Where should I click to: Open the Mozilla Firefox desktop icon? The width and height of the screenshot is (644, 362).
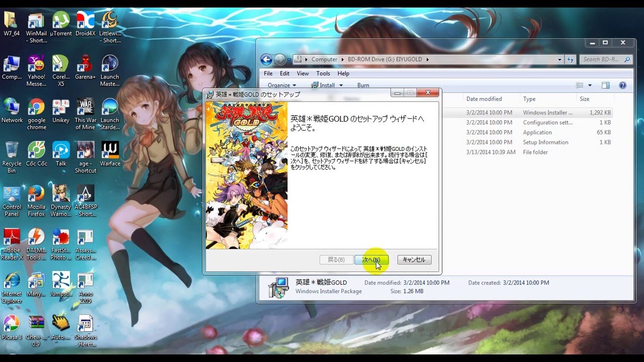tap(36, 201)
